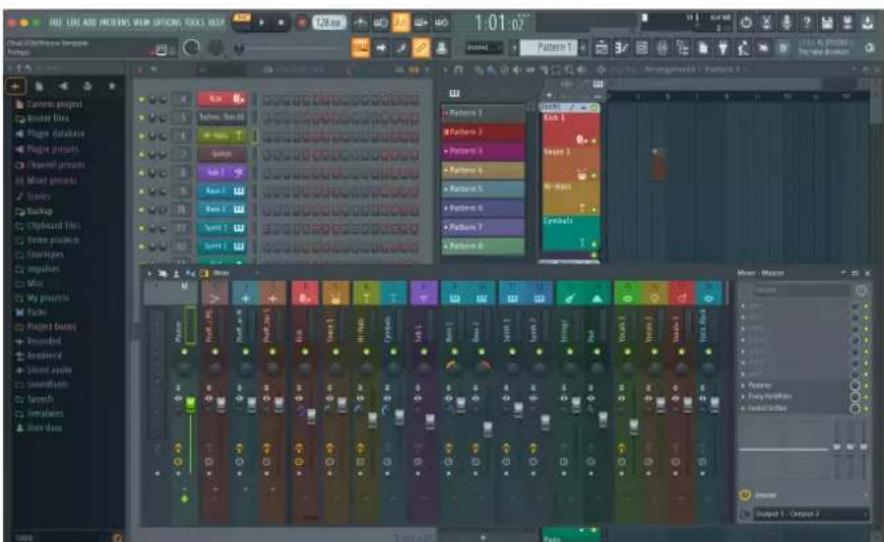Click the record button in the transport
This screenshot has width=884, height=542.
tap(302, 23)
